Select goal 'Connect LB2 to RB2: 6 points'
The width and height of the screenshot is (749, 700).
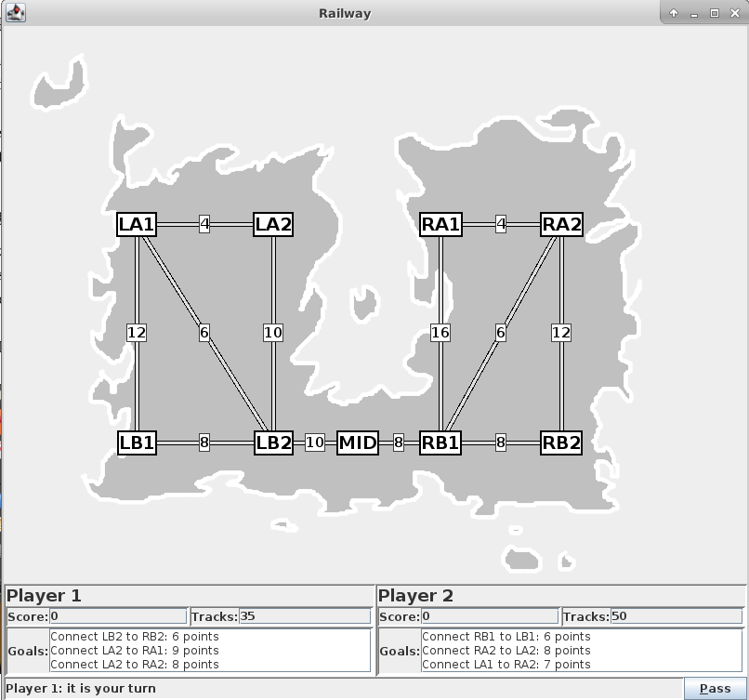pos(135,637)
